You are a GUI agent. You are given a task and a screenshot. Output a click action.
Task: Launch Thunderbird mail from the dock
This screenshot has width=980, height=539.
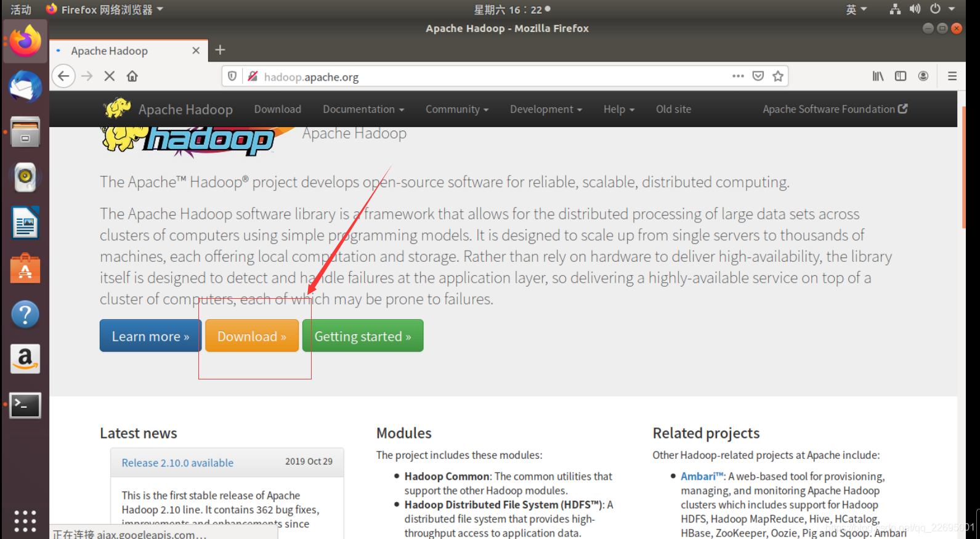pos(25,87)
